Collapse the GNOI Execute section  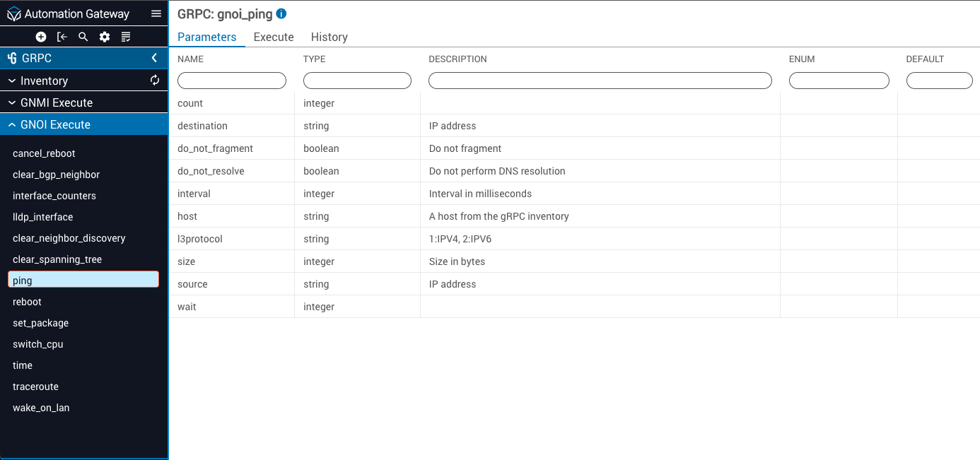(55, 124)
